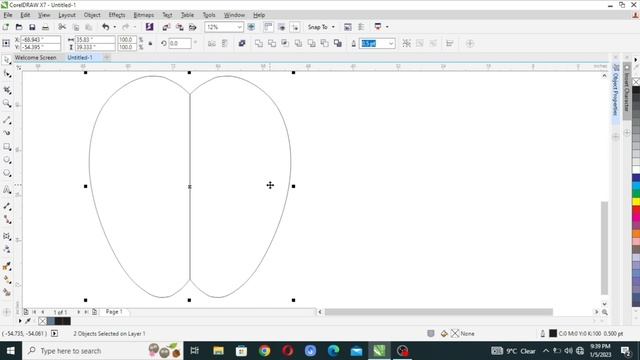Expand the Undo history arrow
The width and height of the screenshot is (640, 360).
point(115,27)
